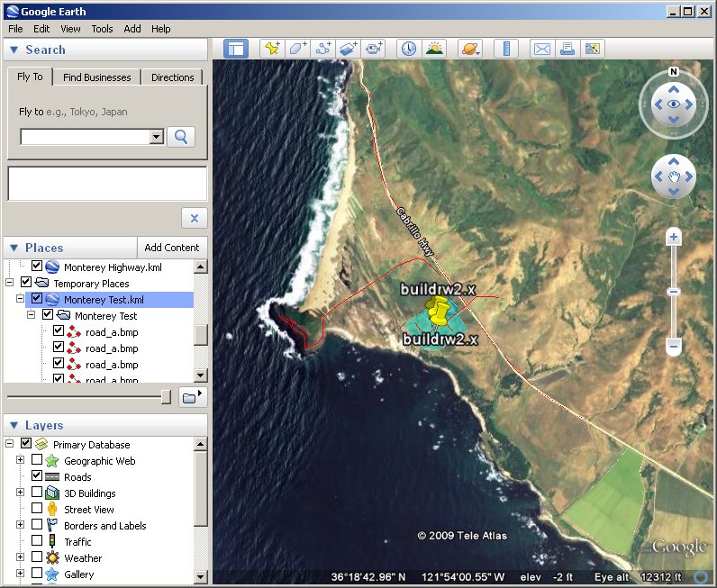Add a polygon from the toolbar
Viewport: 717px width, 588px height.
pos(297,49)
